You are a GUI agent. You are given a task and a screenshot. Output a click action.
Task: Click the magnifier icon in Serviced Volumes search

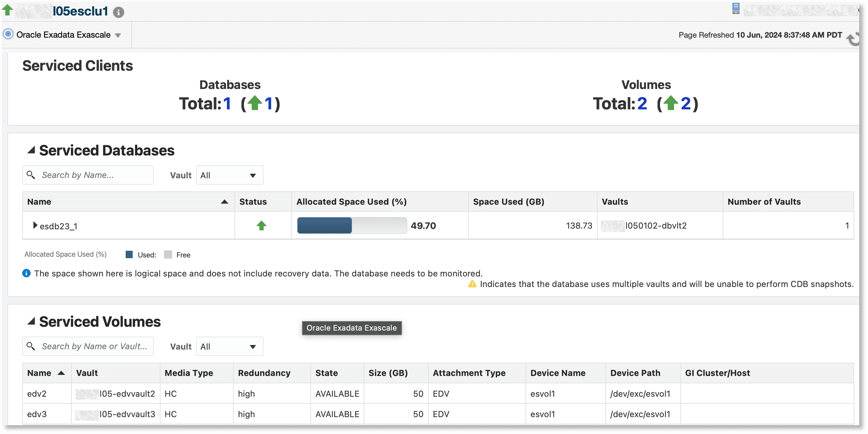31,346
